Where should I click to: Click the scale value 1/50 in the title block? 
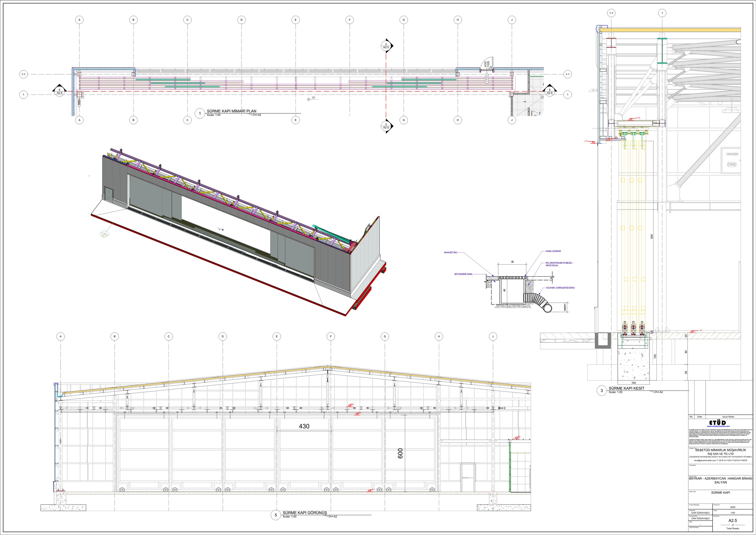732,513
